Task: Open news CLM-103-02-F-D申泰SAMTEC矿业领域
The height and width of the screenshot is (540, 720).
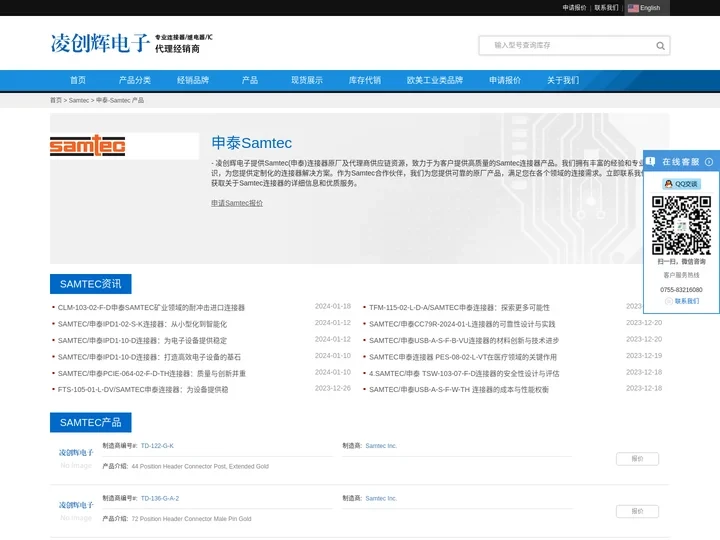Action: pyautogui.click(x=151, y=308)
